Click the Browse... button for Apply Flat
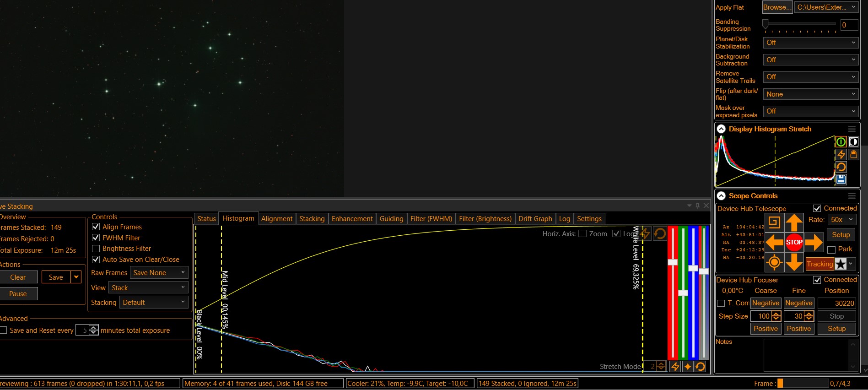Viewport: 868px width, 390px height. click(x=777, y=7)
